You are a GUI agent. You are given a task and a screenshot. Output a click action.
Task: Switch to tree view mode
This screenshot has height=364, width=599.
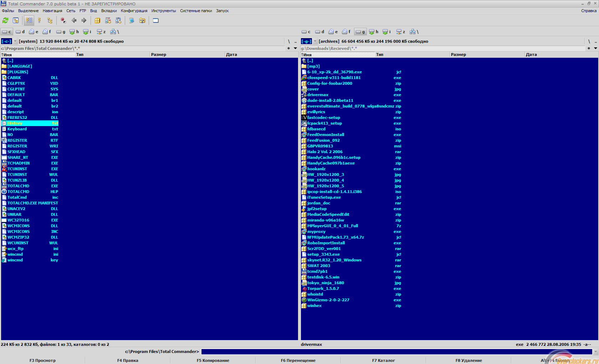click(50, 20)
